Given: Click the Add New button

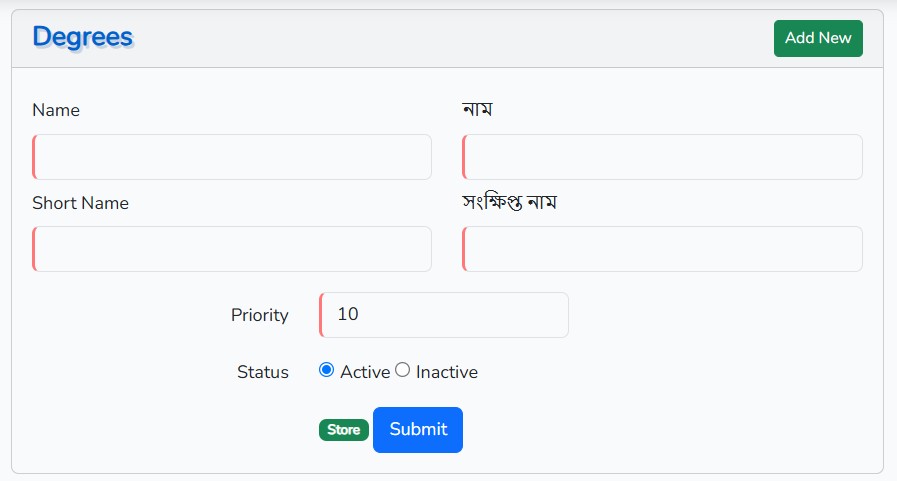Looking at the screenshot, I should (x=818, y=38).
